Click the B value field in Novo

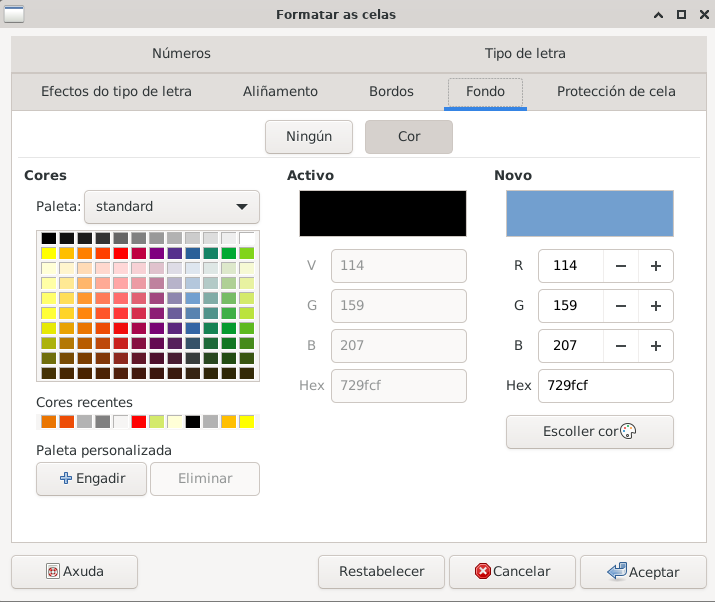point(571,346)
